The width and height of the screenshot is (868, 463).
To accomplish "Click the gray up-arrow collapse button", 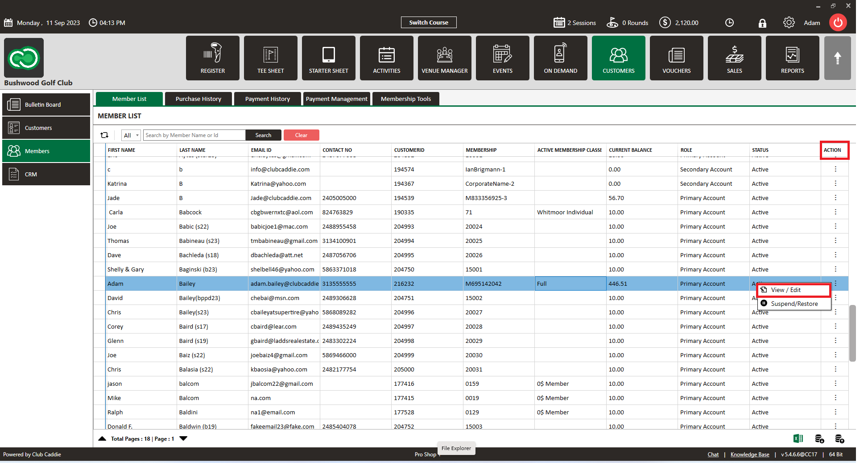I will coord(837,58).
